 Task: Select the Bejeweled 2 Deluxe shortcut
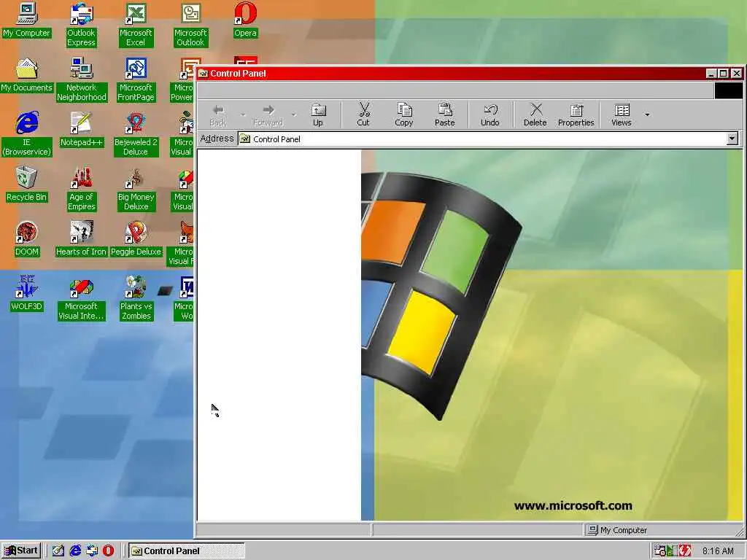coord(136,134)
